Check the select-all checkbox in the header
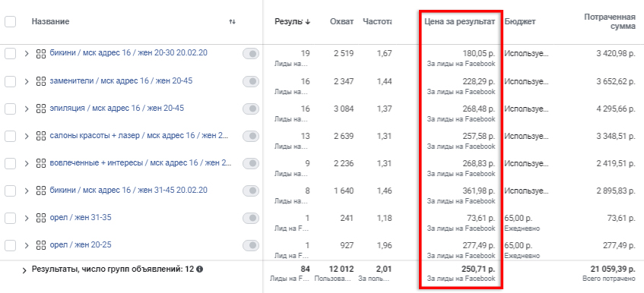Viewport: 644px width, 293px height. [x=11, y=22]
